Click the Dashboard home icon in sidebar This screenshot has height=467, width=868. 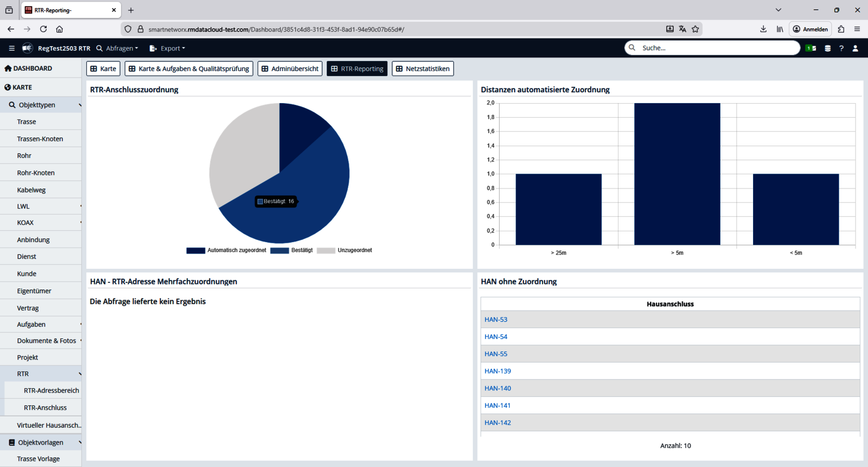(x=8, y=68)
